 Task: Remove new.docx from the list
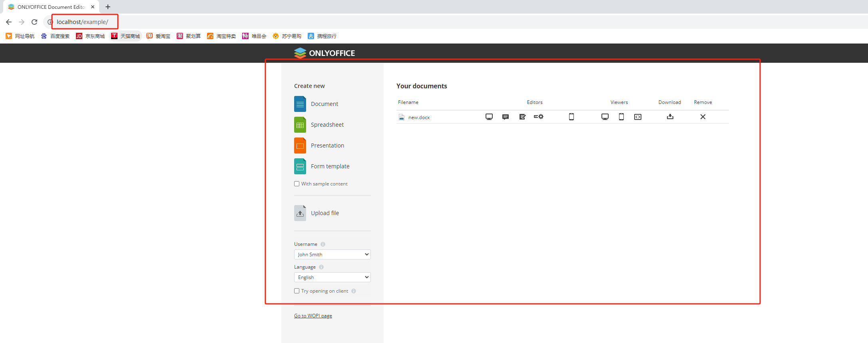703,117
